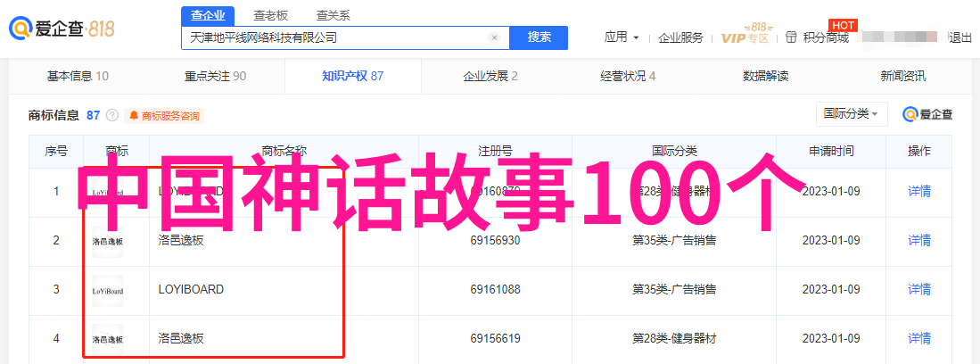Open the 国际分类 filter dropdown
This screenshot has width=980, height=364.
tap(852, 114)
